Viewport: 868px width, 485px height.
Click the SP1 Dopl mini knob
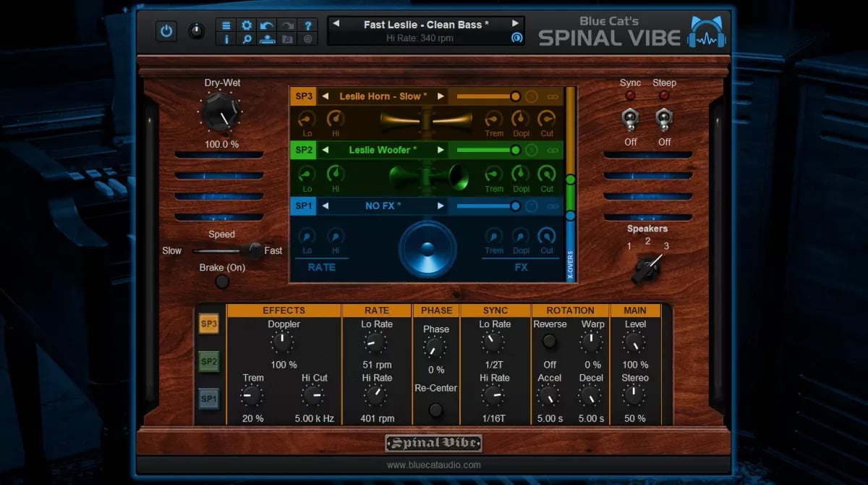521,236
